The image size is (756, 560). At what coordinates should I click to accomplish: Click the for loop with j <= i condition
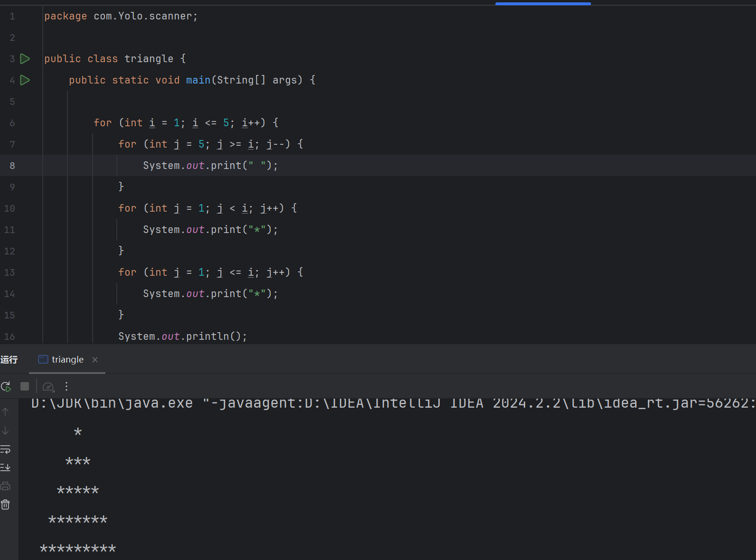pos(211,272)
